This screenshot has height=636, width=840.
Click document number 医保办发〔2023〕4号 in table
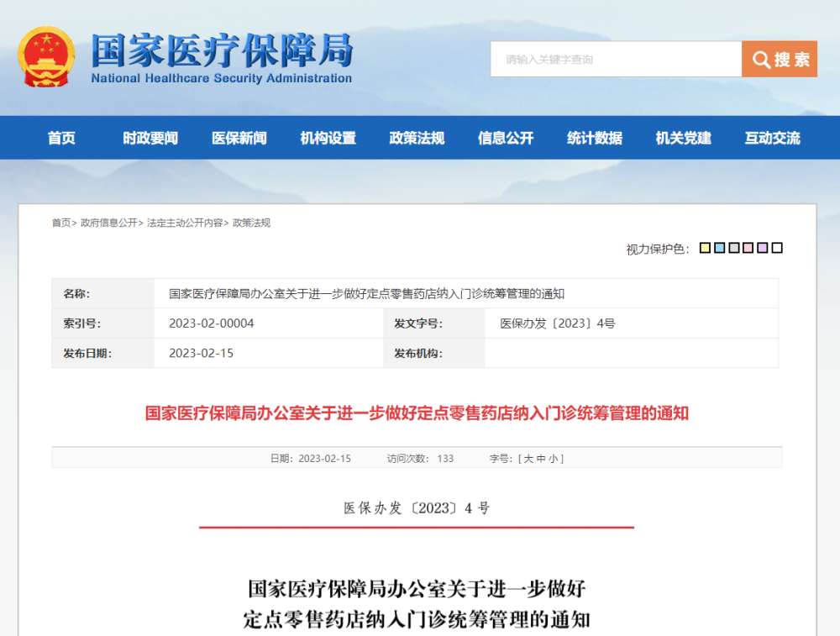click(x=557, y=323)
